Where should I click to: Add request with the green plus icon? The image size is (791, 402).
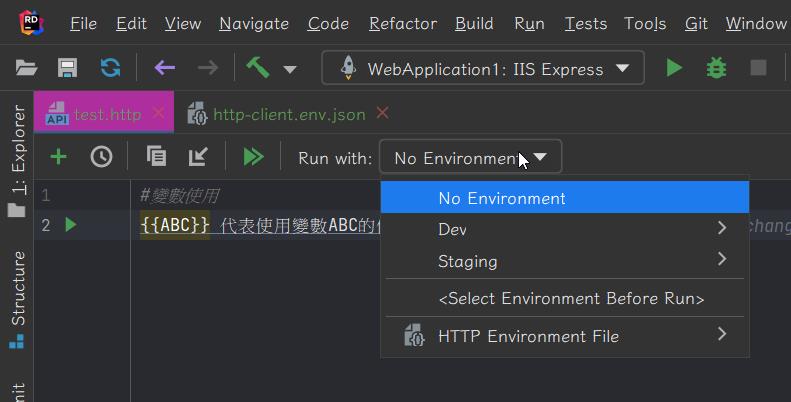pos(59,157)
